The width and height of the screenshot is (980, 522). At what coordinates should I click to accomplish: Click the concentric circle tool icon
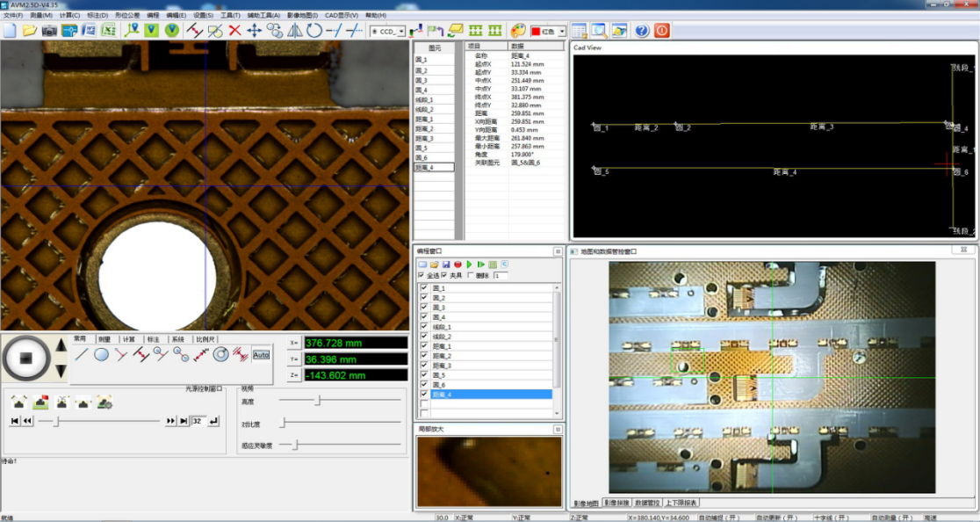click(221, 355)
